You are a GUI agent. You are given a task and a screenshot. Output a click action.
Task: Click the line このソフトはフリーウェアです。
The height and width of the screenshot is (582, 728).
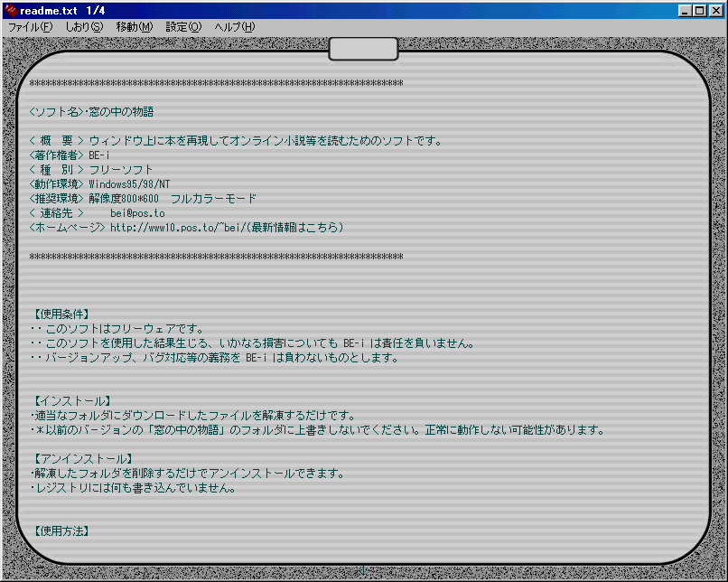tap(117, 329)
